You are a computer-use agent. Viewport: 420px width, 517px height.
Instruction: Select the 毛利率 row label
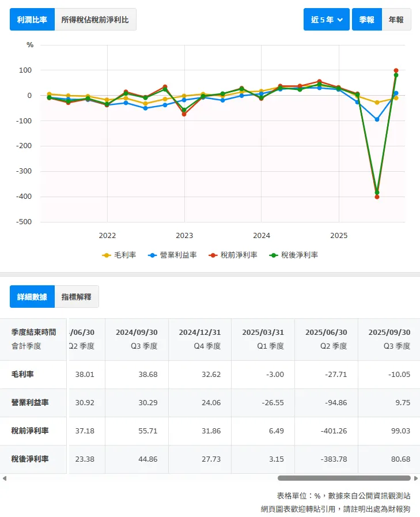[22, 374]
